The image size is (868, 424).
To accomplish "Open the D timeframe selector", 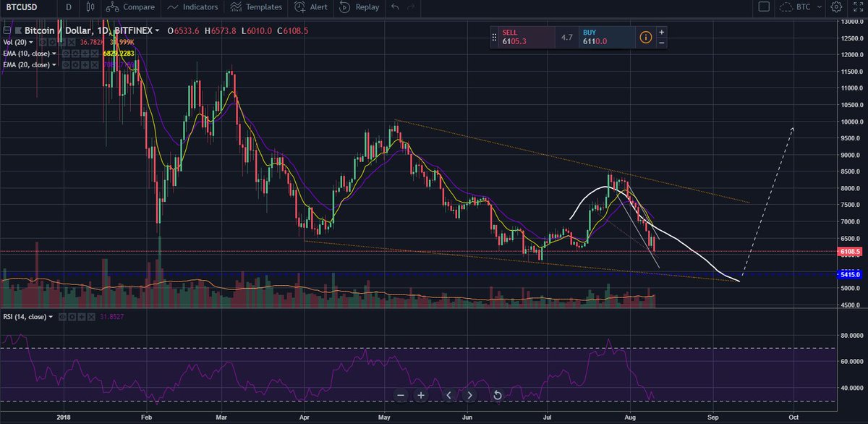I will coord(67,8).
